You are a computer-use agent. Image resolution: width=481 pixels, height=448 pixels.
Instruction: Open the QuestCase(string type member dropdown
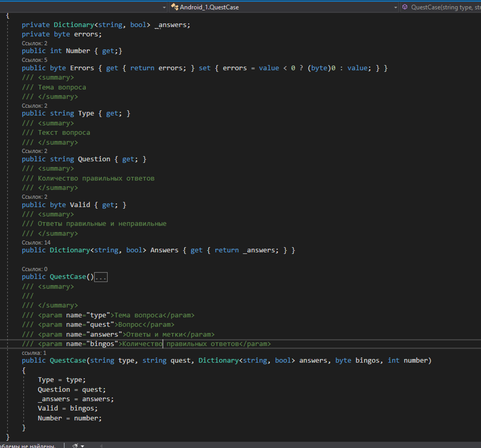pyautogui.click(x=445, y=7)
